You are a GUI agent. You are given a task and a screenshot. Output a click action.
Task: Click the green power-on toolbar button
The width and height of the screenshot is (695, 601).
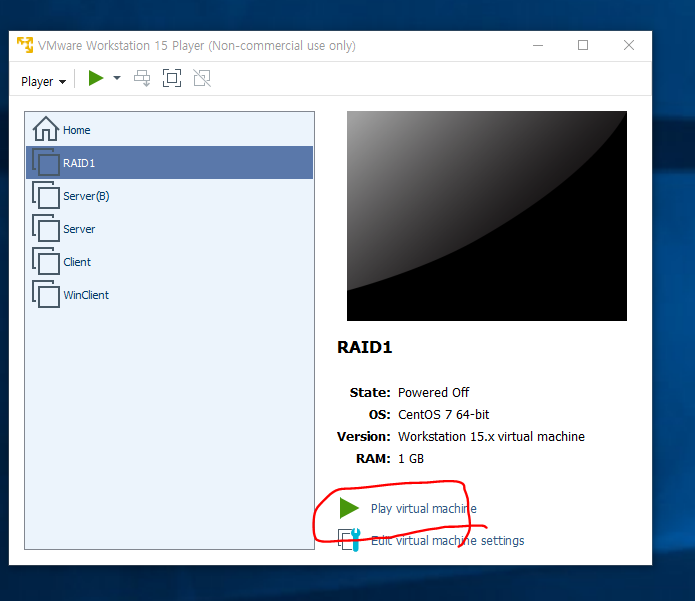click(96, 78)
